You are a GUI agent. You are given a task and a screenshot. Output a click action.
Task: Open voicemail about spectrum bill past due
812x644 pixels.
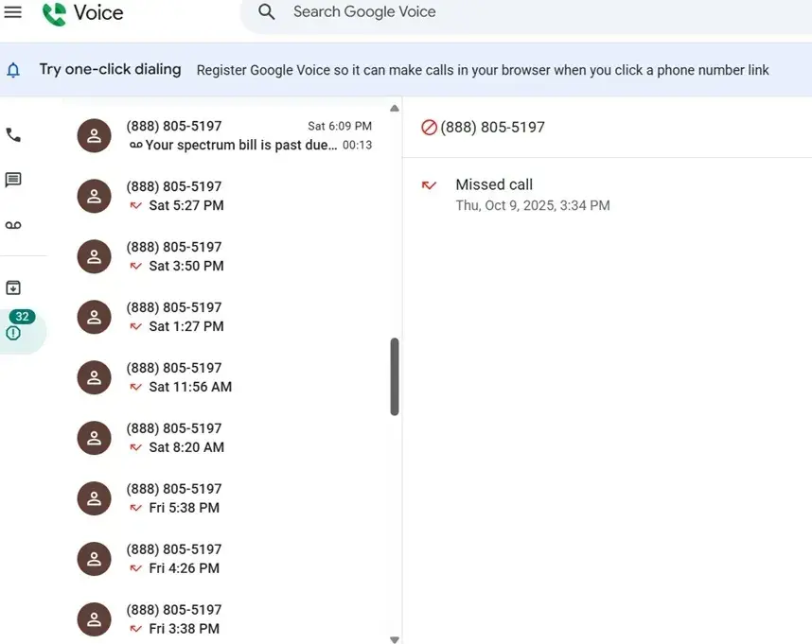[241, 136]
